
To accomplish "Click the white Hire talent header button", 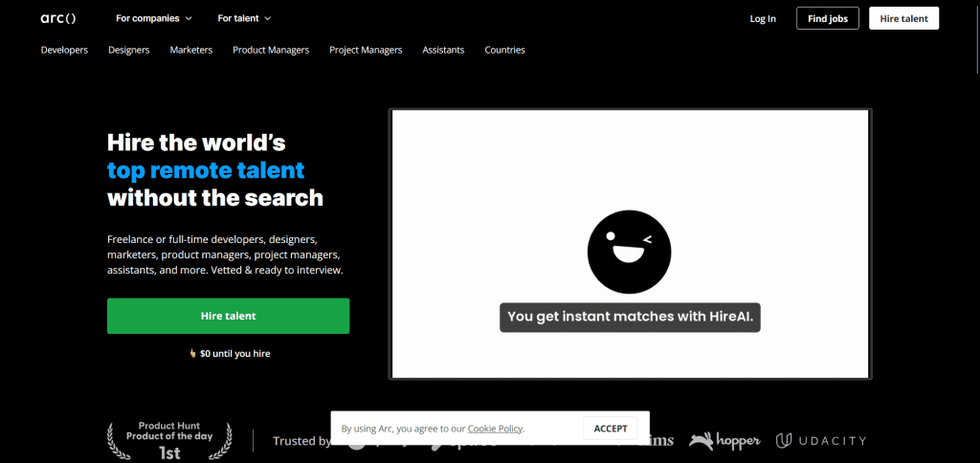I will click(903, 18).
